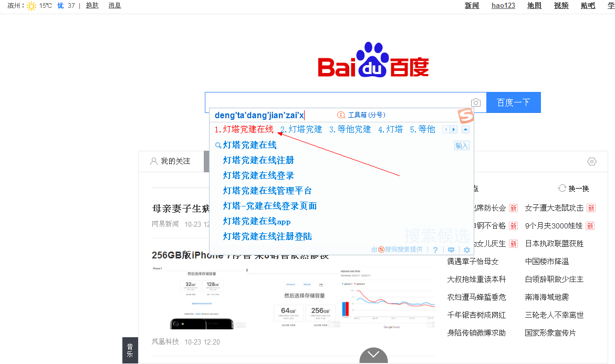
Task: Go to next candidate page arrow
Action: click(x=454, y=130)
